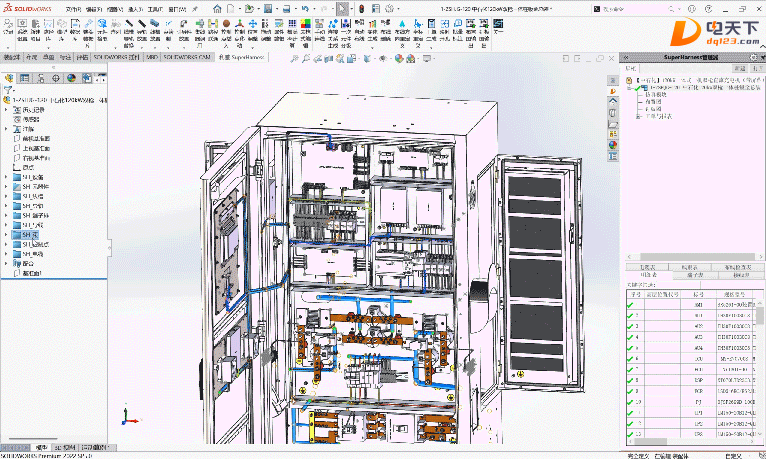Select the Origin item in the feature tree
The height and width of the screenshot is (459, 766).
pyautogui.click(x=28, y=167)
